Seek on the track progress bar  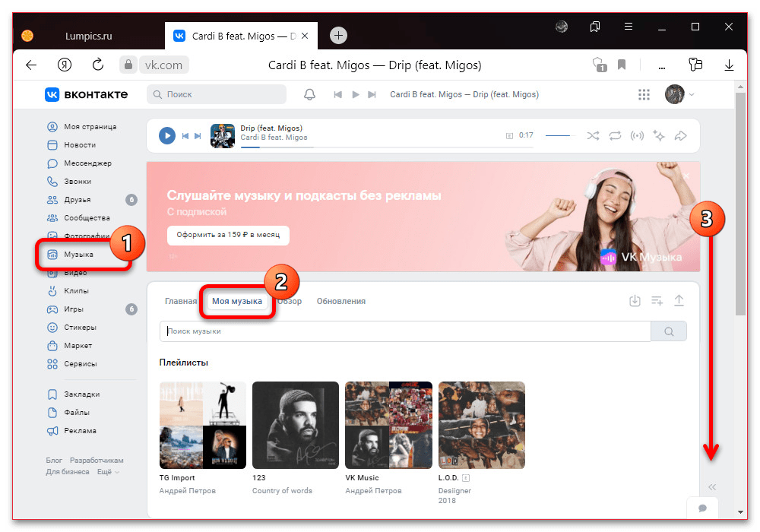387,147
